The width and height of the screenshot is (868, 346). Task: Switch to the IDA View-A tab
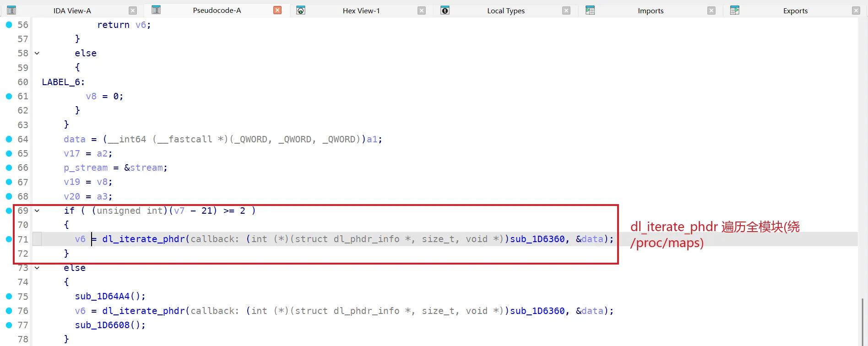[72, 11]
